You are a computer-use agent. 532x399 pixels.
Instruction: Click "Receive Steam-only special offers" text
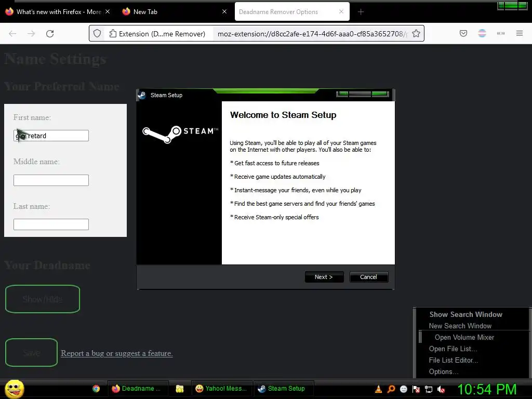click(276, 217)
